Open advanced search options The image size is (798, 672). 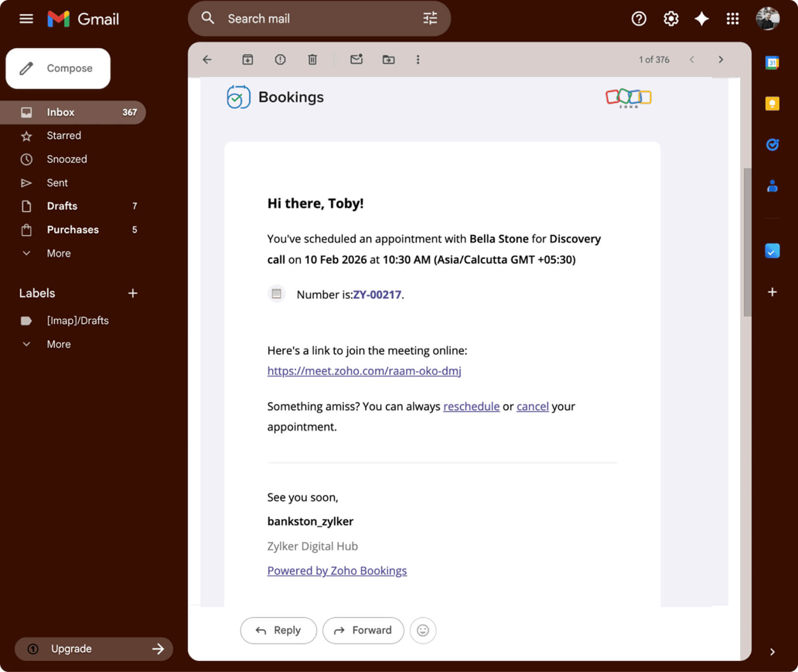pos(430,18)
